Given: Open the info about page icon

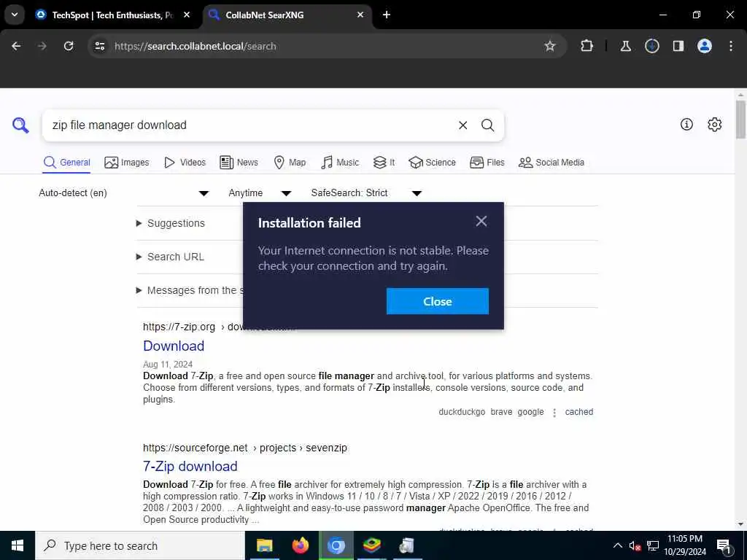Looking at the screenshot, I should (686, 124).
